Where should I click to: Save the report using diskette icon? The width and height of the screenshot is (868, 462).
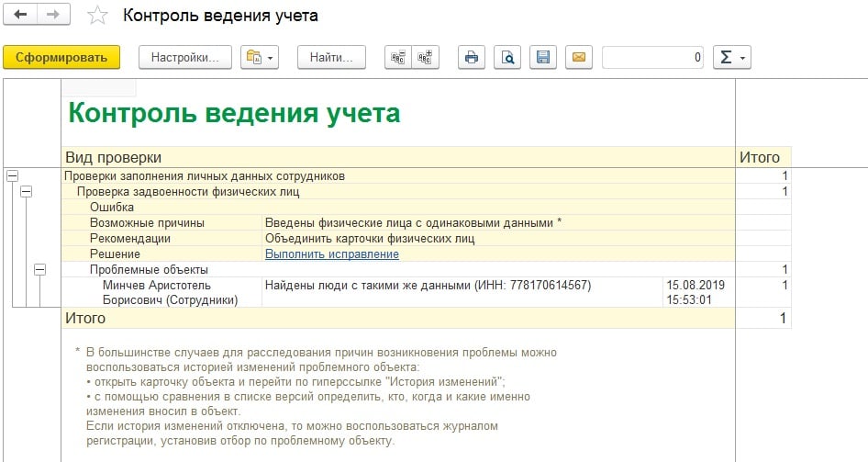(542, 57)
